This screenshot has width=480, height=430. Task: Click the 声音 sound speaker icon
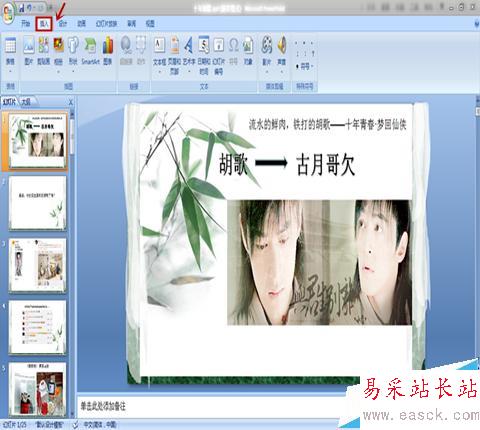coord(282,45)
